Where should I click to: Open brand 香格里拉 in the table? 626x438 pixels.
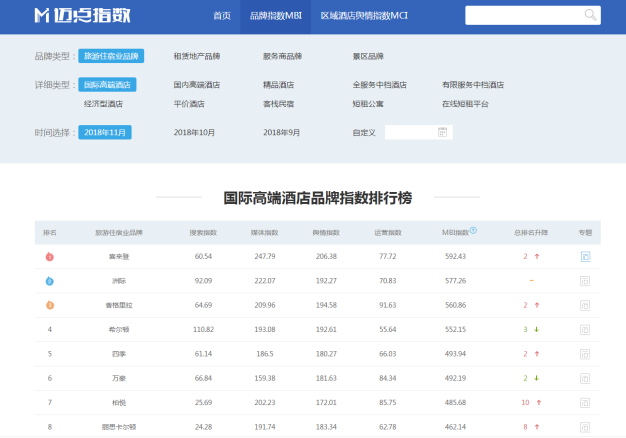pos(119,305)
